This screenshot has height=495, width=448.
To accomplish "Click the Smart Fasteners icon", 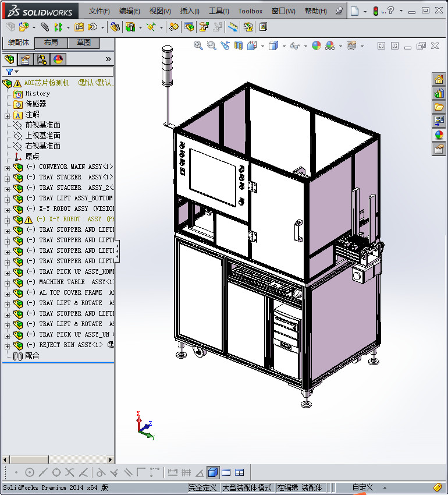I will [x=79, y=27].
